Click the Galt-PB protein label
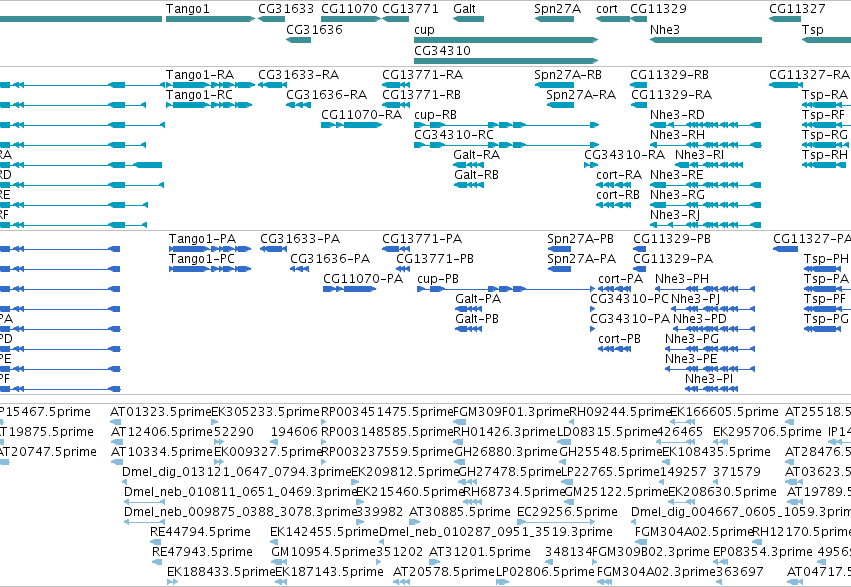851x587 pixels. (x=477, y=319)
